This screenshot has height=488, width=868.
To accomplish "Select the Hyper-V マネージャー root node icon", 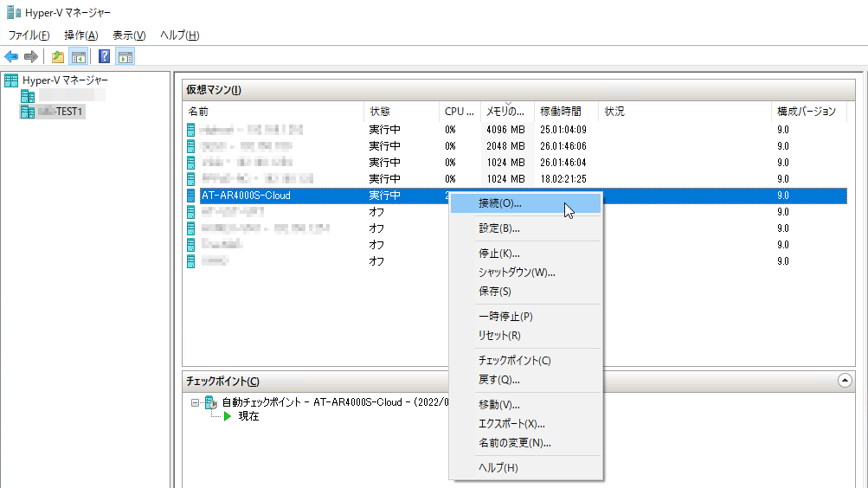I will (11, 80).
